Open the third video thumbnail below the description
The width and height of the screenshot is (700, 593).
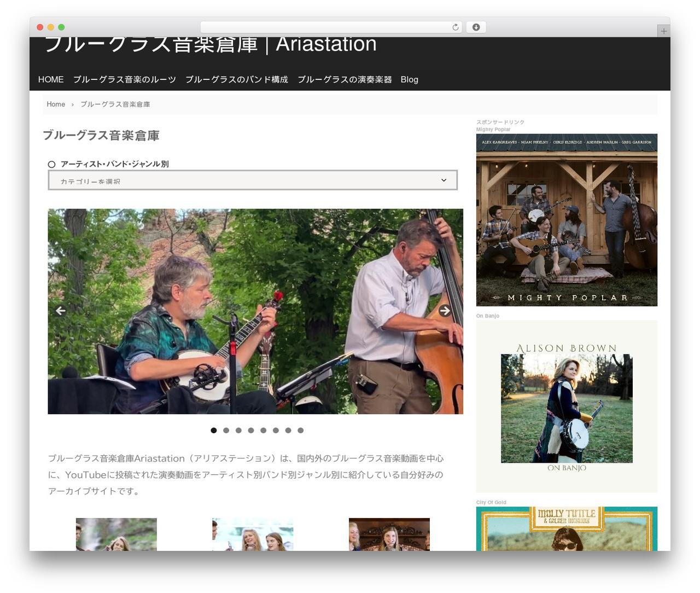pos(389,534)
